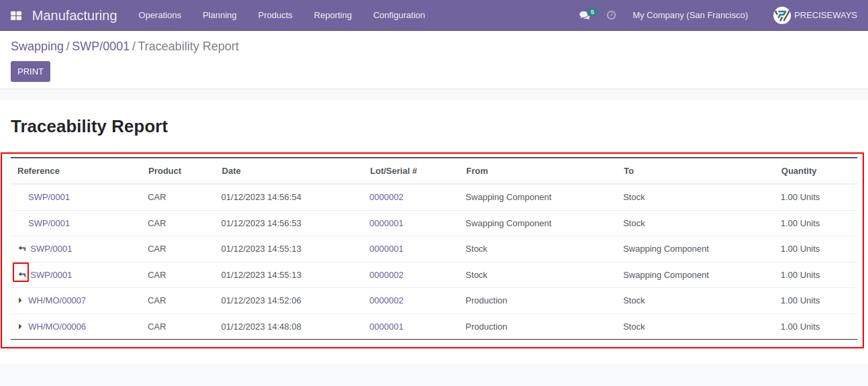Open the apps grid menu icon

coord(16,15)
